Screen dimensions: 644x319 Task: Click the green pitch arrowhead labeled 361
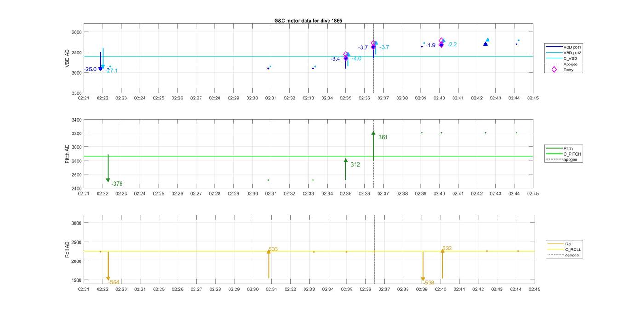pyautogui.click(x=374, y=133)
